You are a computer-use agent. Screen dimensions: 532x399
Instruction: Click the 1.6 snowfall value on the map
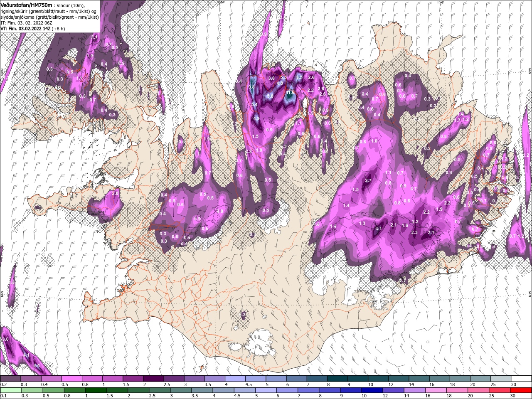click(405, 225)
